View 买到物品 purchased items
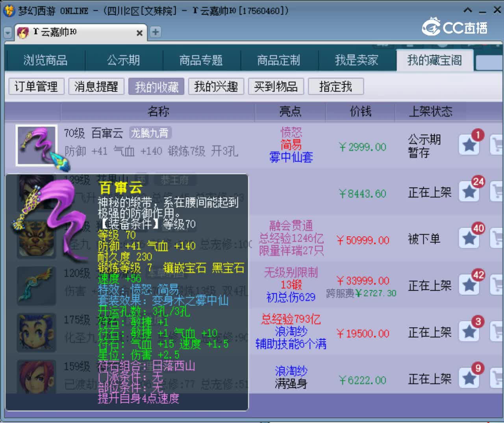Viewport: 504px width, 423px height. 276,86
